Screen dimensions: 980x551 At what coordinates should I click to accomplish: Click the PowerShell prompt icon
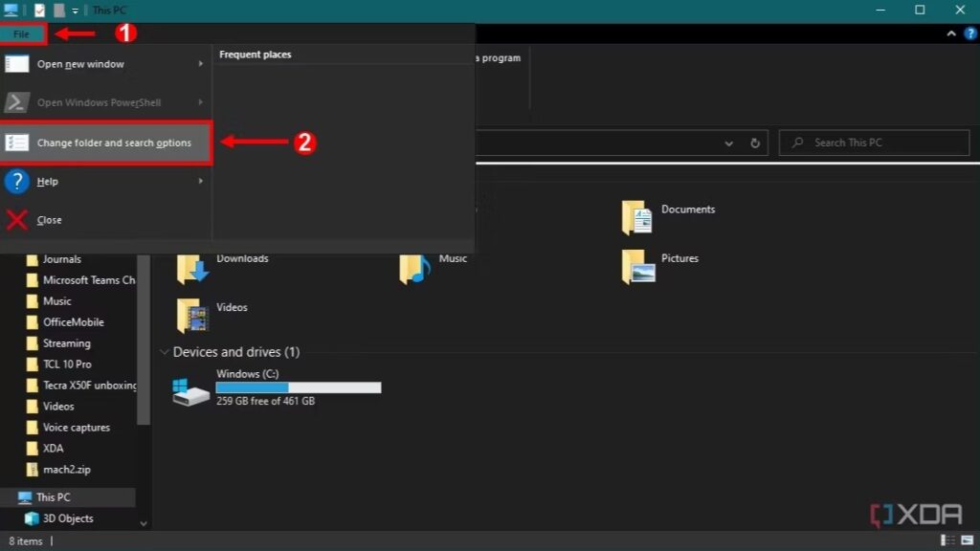(17, 102)
